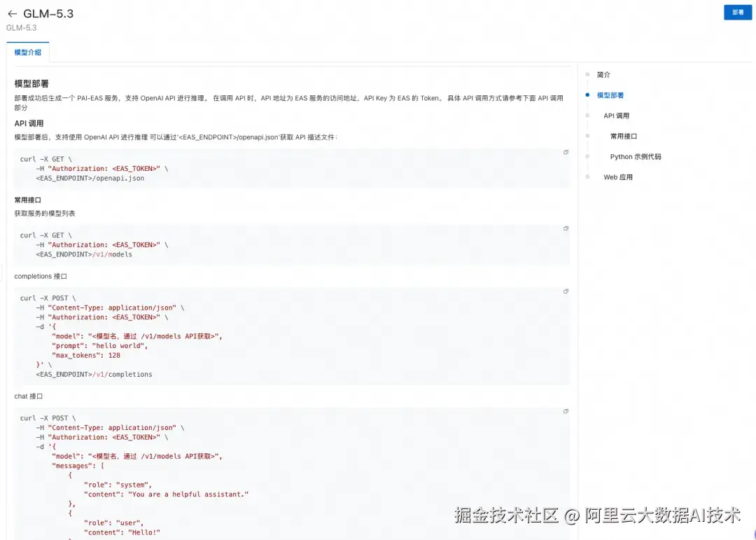Click the 'completions 接口' label
756x540 pixels.
[x=41, y=277]
